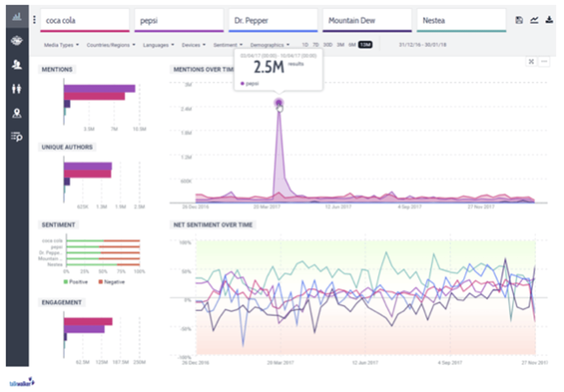The image size is (564, 392).
Task: Expand the mentions chart to fullscreen
Action: tap(531, 61)
